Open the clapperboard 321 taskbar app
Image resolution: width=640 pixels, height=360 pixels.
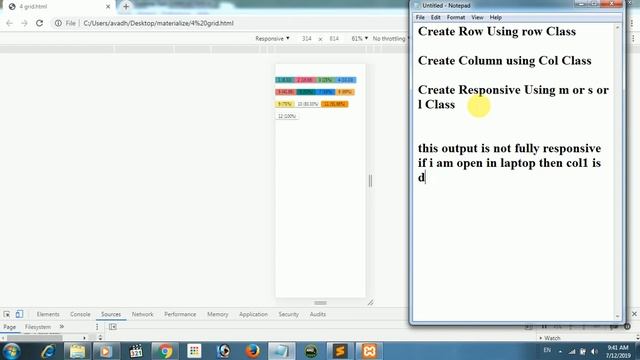[x=136, y=351]
